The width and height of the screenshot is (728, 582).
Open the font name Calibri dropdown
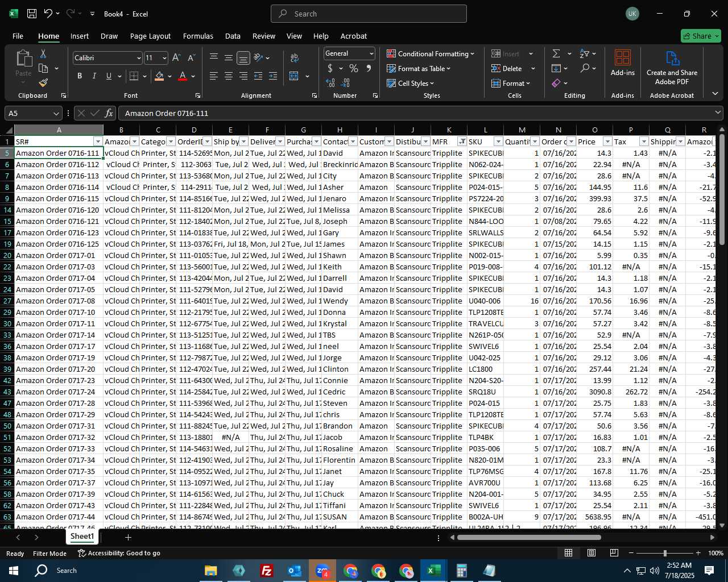point(138,58)
